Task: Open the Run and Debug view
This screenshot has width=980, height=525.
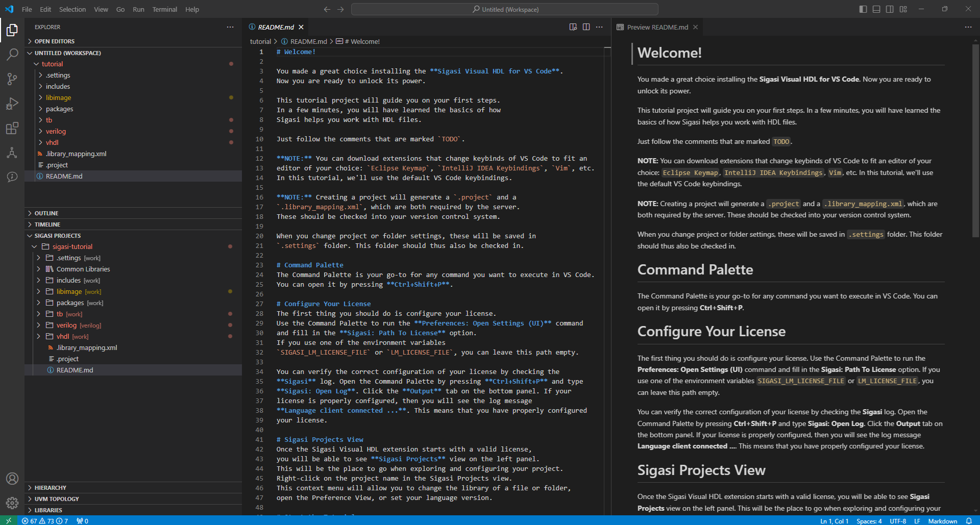Action: (12, 104)
